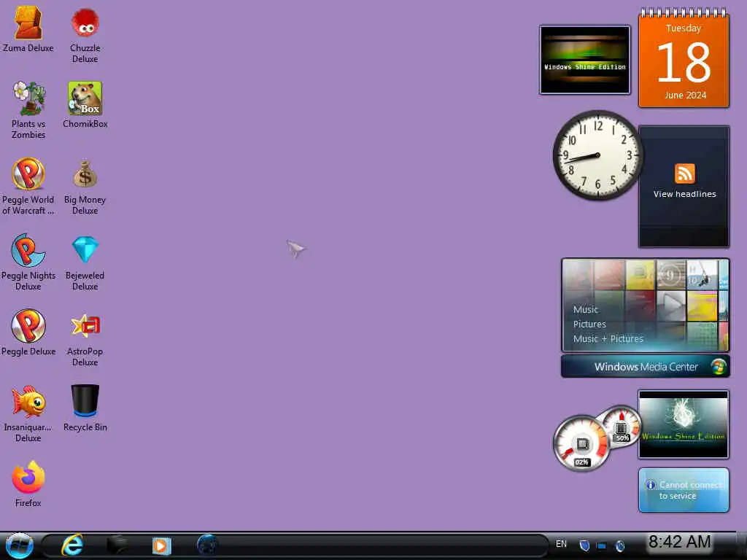Click the orange calendar gadget showing 18

pyautogui.click(x=684, y=58)
